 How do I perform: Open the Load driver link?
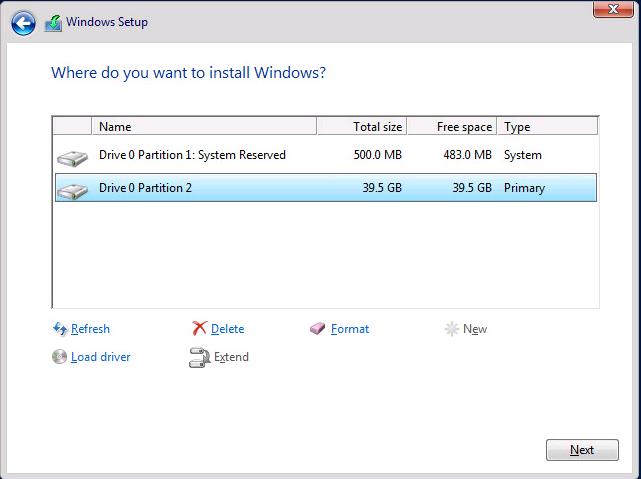[101, 357]
